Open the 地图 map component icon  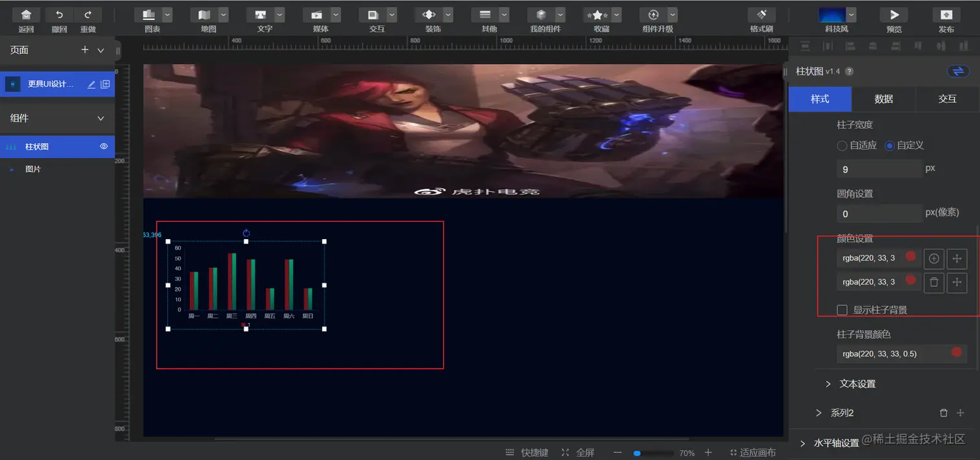pos(204,14)
